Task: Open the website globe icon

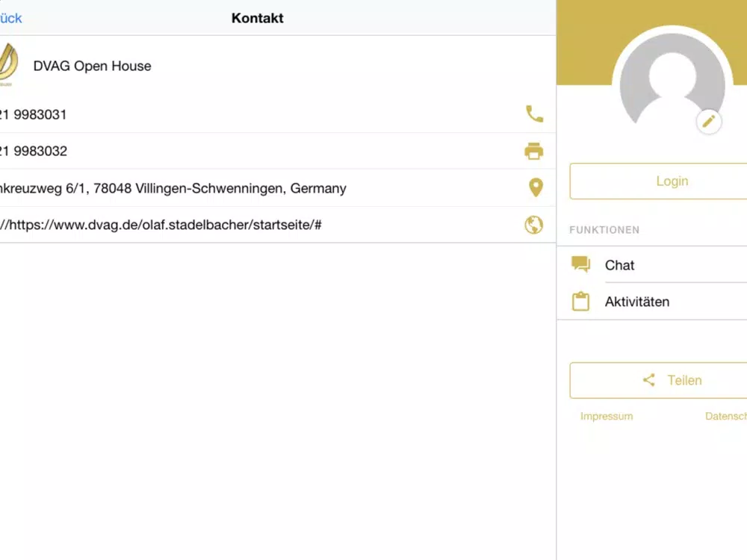Action: click(x=533, y=225)
